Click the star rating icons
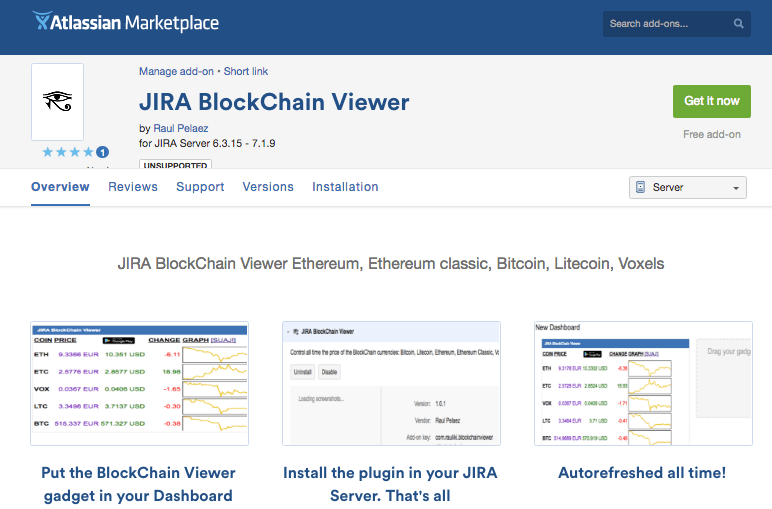Viewport: 772px width, 509px height. pos(68,153)
